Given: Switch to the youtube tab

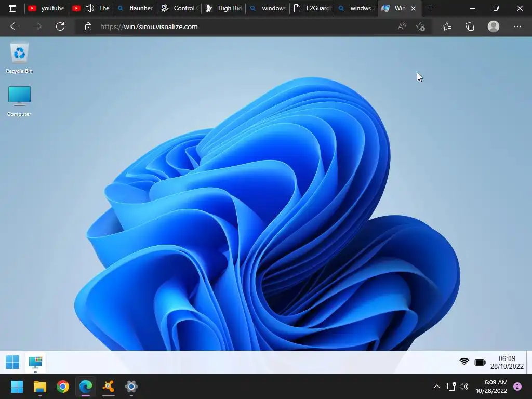Looking at the screenshot, I should click(46, 8).
